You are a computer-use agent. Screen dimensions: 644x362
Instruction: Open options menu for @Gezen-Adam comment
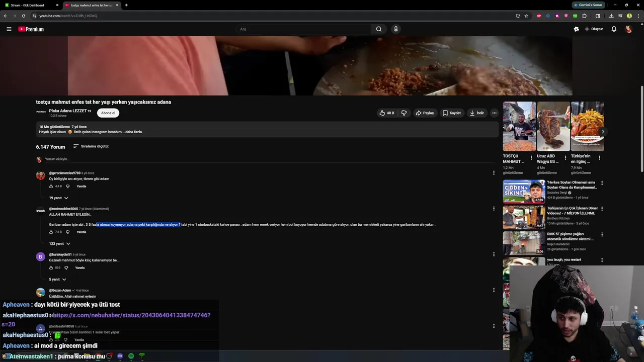(x=494, y=290)
